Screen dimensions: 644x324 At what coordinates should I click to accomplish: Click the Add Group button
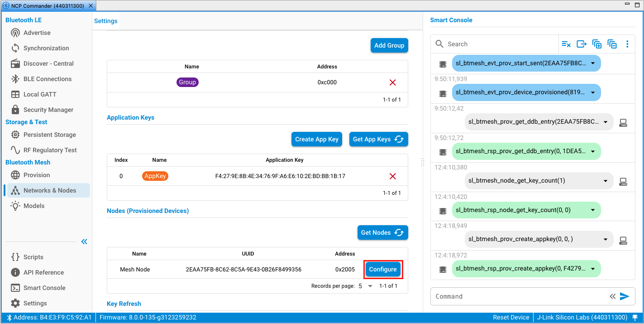tap(389, 45)
